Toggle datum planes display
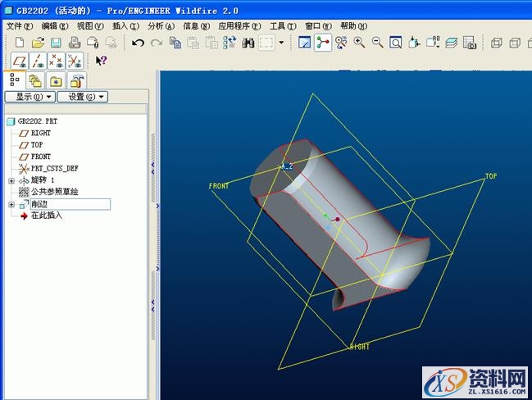Image resolution: width=532 pixels, height=400 pixels. [x=19, y=61]
